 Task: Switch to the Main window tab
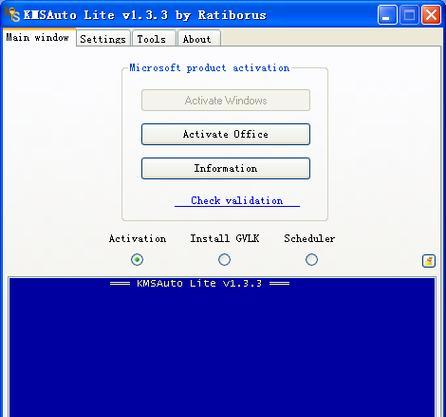[x=38, y=37]
